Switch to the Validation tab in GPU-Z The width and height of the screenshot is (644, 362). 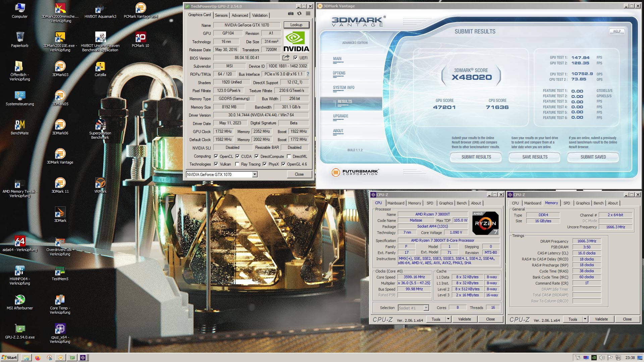(x=260, y=15)
